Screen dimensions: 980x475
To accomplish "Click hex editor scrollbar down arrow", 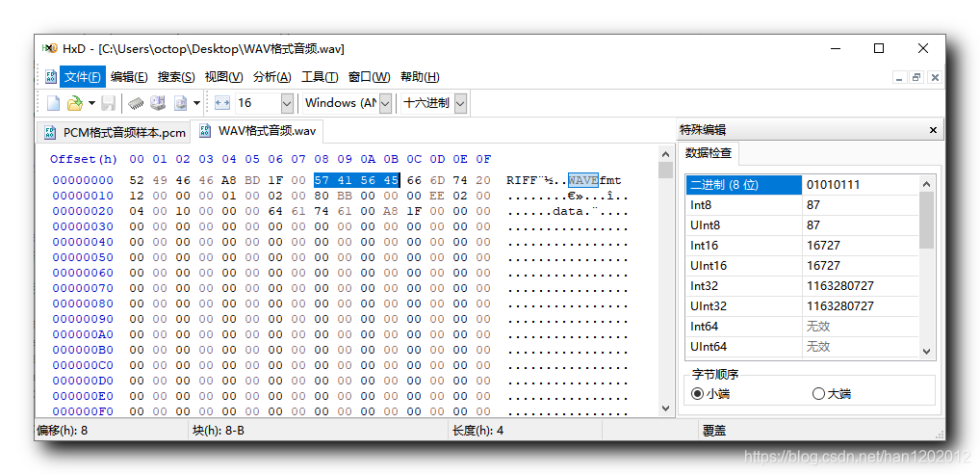I will (x=665, y=408).
